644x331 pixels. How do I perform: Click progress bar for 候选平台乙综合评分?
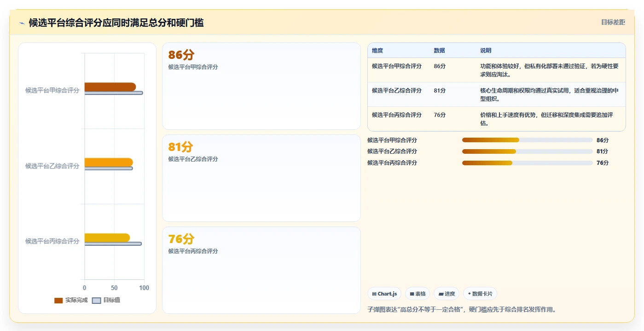[528, 151]
